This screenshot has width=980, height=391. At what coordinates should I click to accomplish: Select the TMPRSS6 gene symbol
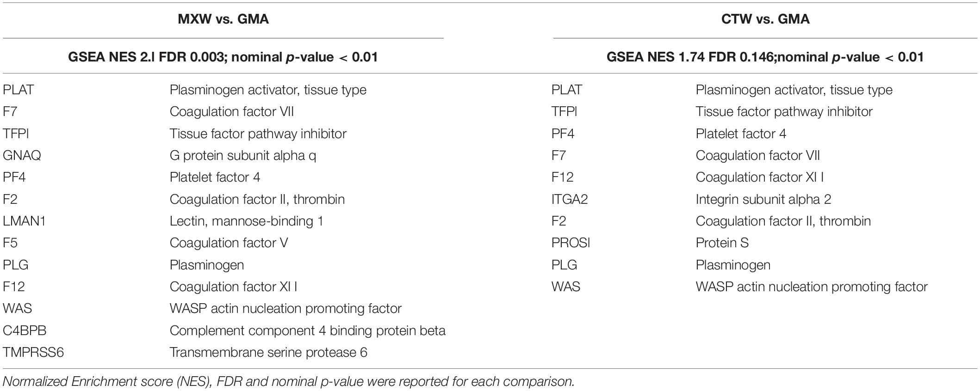tap(33, 352)
